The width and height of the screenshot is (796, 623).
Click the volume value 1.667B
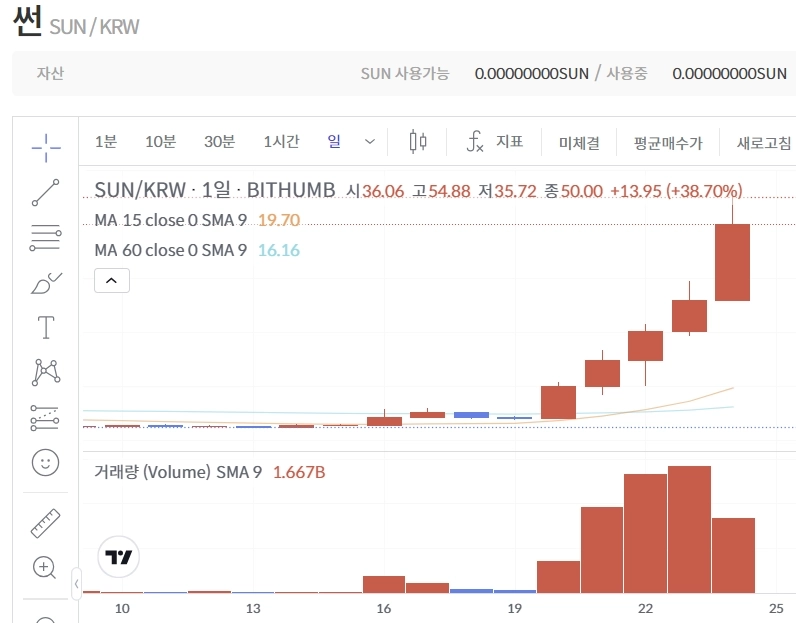coord(299,472)
